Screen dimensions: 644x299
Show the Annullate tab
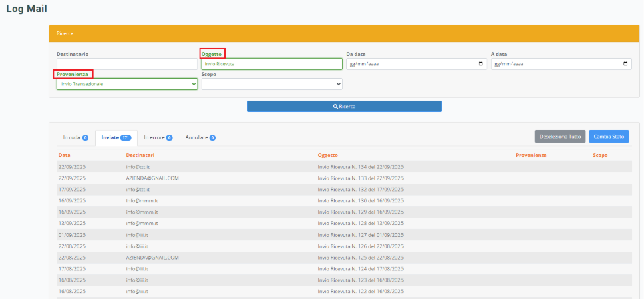pos(200,137)
